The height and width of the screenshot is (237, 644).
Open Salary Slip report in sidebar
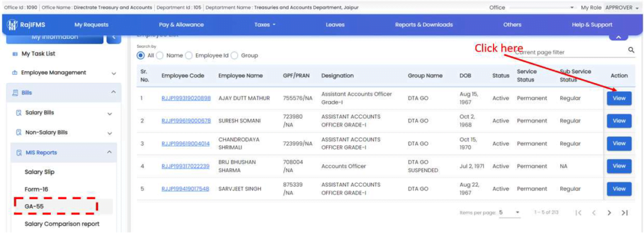point(40,172)
